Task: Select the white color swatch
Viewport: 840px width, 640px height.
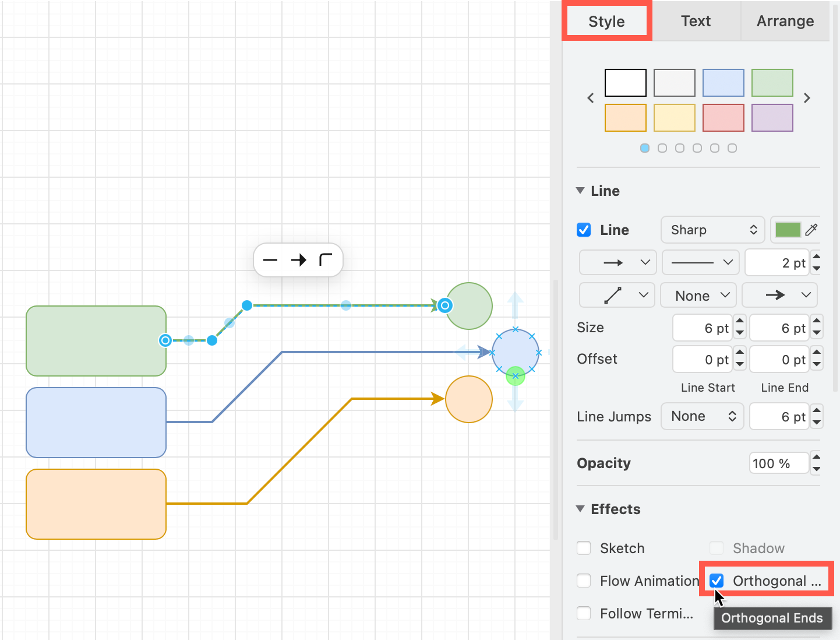Action: coord(626,83)
